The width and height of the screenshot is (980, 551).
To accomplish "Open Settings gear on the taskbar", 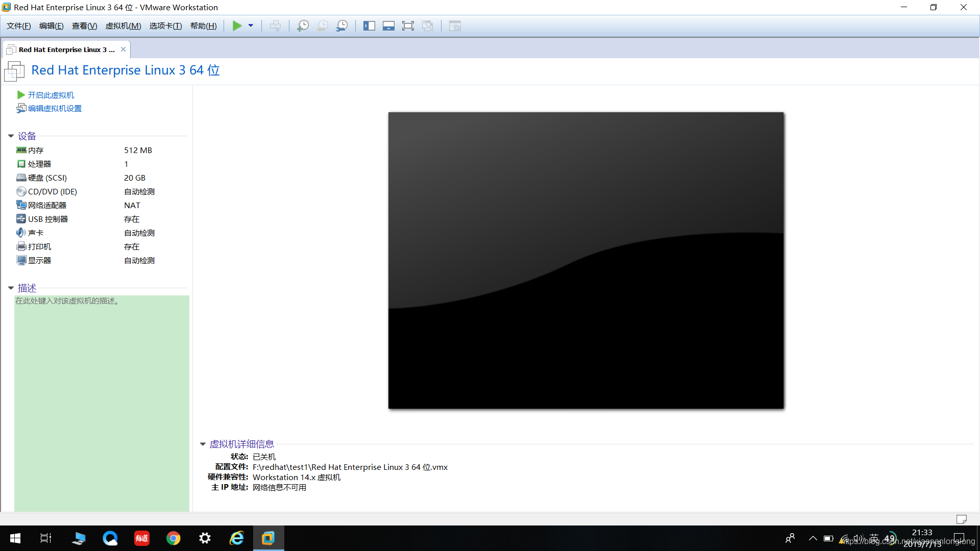I will coord(205,538).
